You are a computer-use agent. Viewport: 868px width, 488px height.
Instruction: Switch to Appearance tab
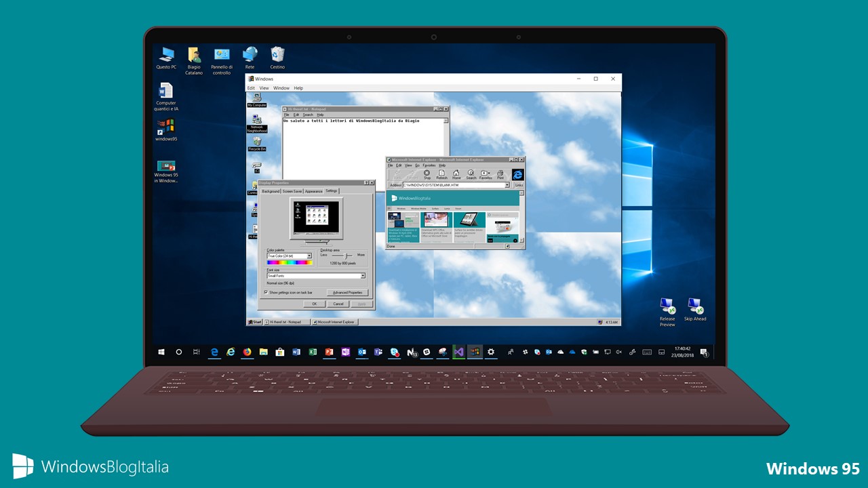pos(313,191)
